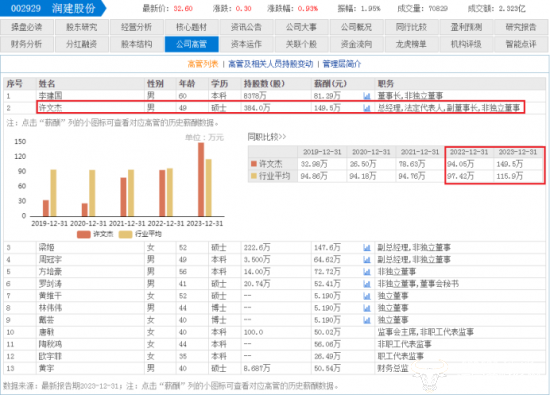
Task: Click the 2023-12-31 许文杰 chart bar
Action: (x=201, y=180)
